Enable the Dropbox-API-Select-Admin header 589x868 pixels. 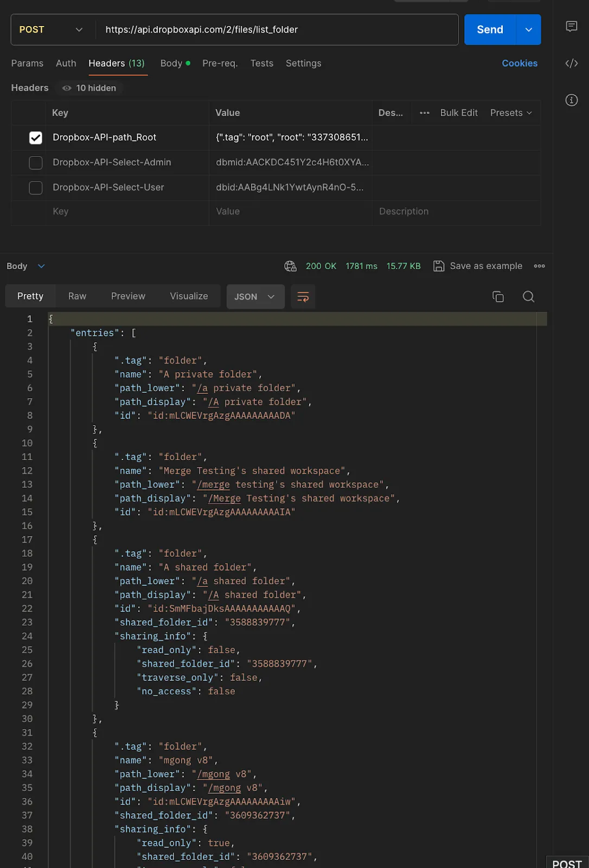36,163
